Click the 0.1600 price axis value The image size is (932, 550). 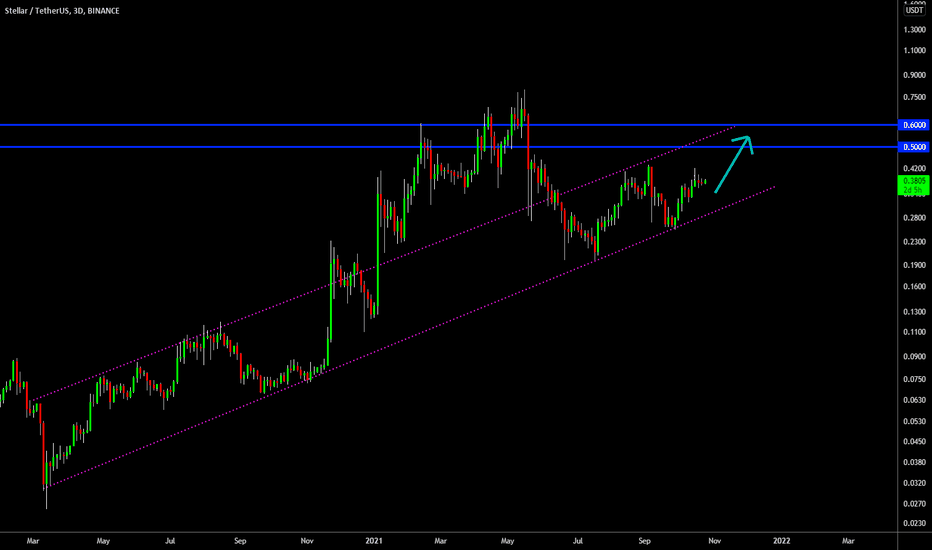[x=914, y=287]
